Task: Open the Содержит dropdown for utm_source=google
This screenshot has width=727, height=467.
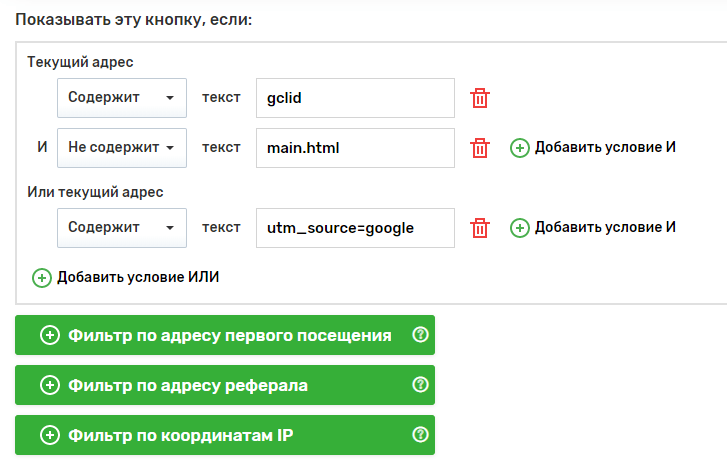Action: (121, 228)
